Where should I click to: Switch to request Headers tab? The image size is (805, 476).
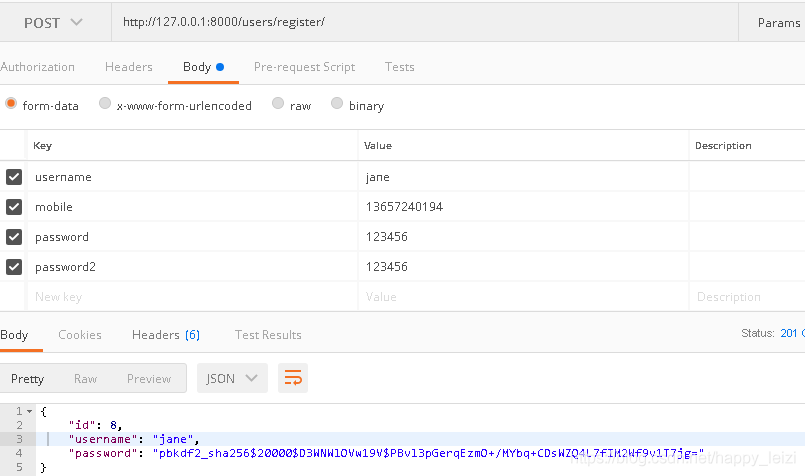point(128,67)
